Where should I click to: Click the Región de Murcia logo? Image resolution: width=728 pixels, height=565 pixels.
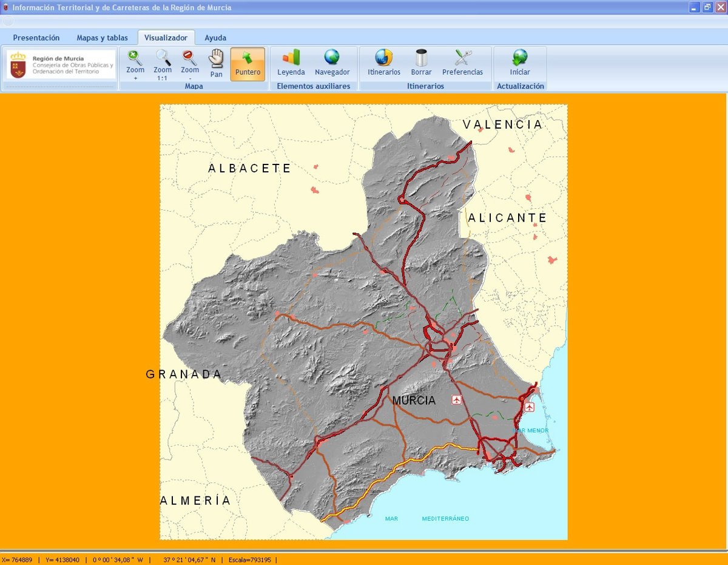61,64
